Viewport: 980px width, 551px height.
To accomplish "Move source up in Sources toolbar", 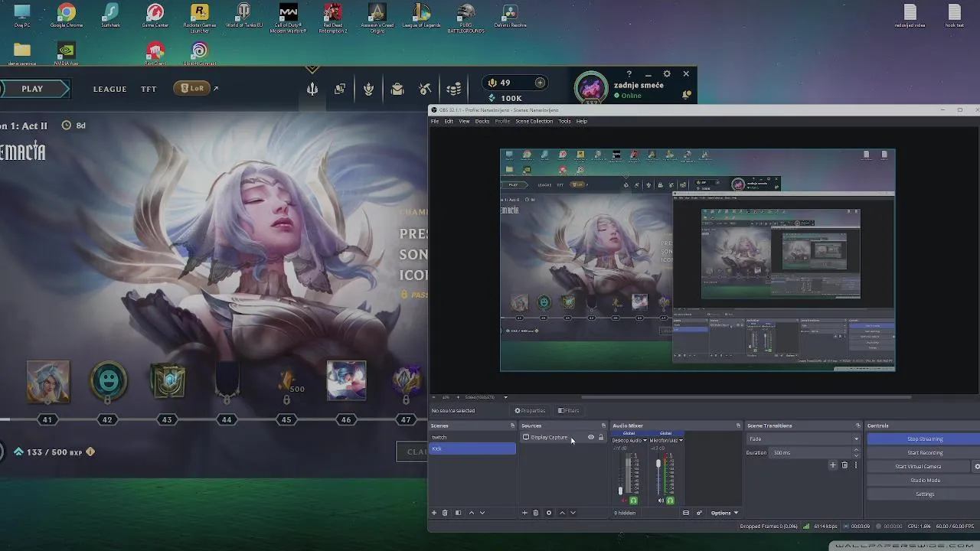I will pos(562,513).
